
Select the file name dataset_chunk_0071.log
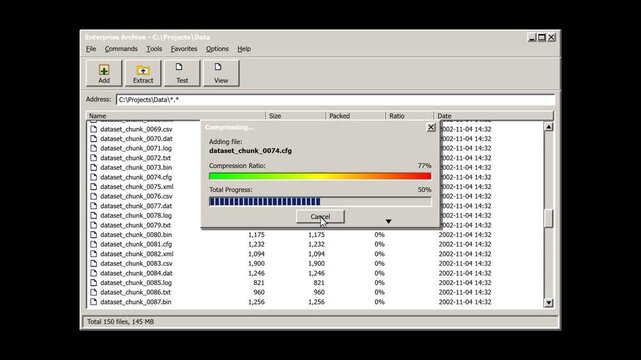tap(136, 148)
